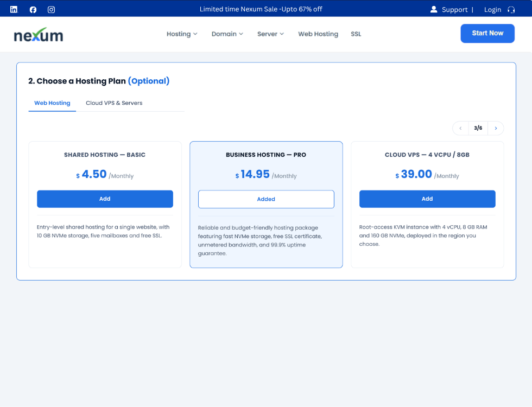Viewport: 532px width, 407px height.
Task: Go to previous plans page arrow
Action: click(x=460, y=128)
